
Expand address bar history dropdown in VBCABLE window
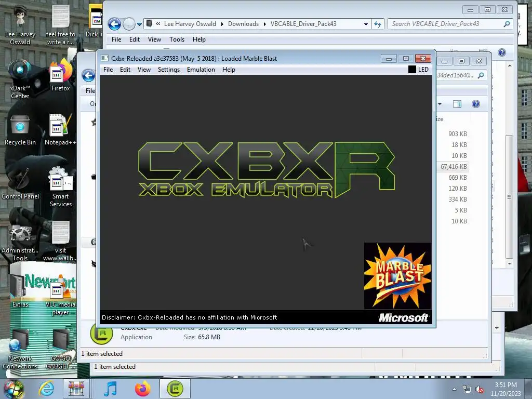[366, 24]
